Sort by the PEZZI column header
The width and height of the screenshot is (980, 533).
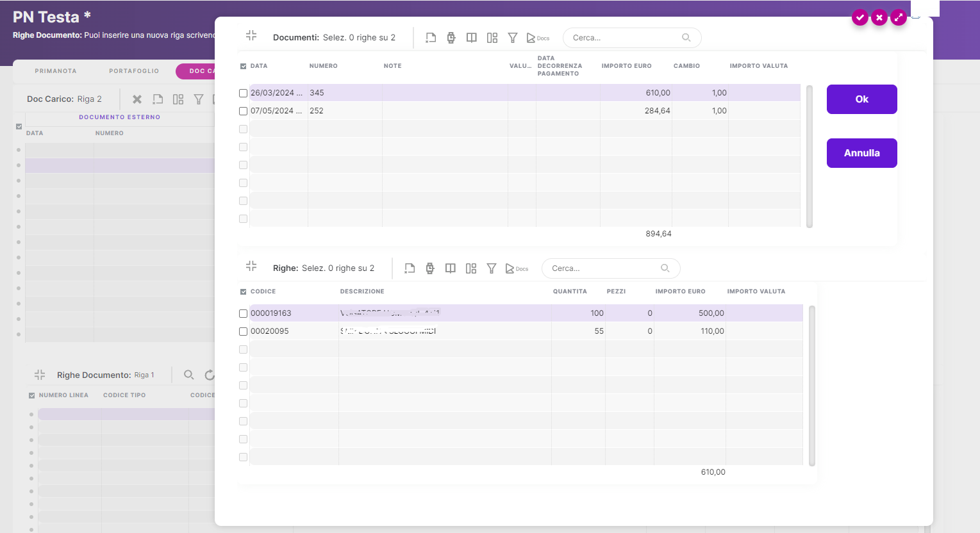pos(616,291)
